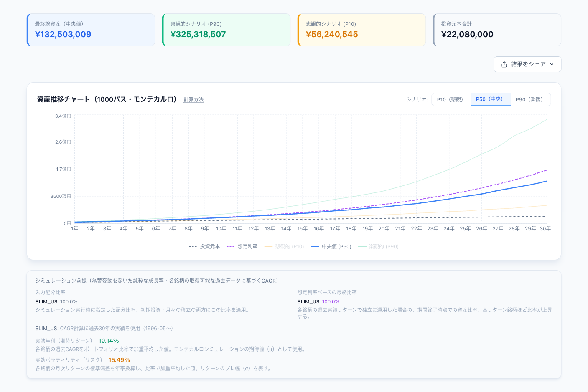Image resolution: width=588 pixels, height=392 pixels.
Task: Select the P50（中央）scenario tab
Action: click(x=491, y=99)
